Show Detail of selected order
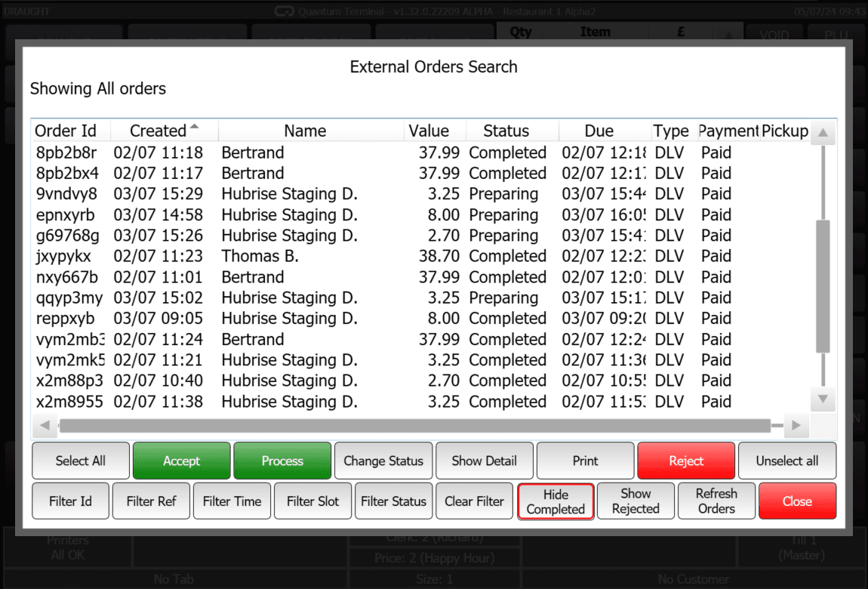 point(484,460)
